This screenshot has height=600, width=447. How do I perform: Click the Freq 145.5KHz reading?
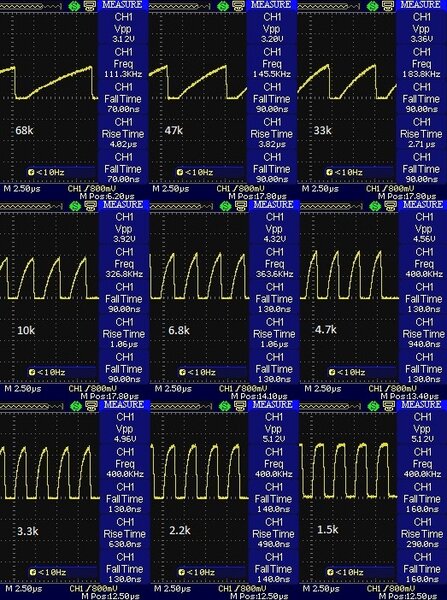[x=272, y=74]
